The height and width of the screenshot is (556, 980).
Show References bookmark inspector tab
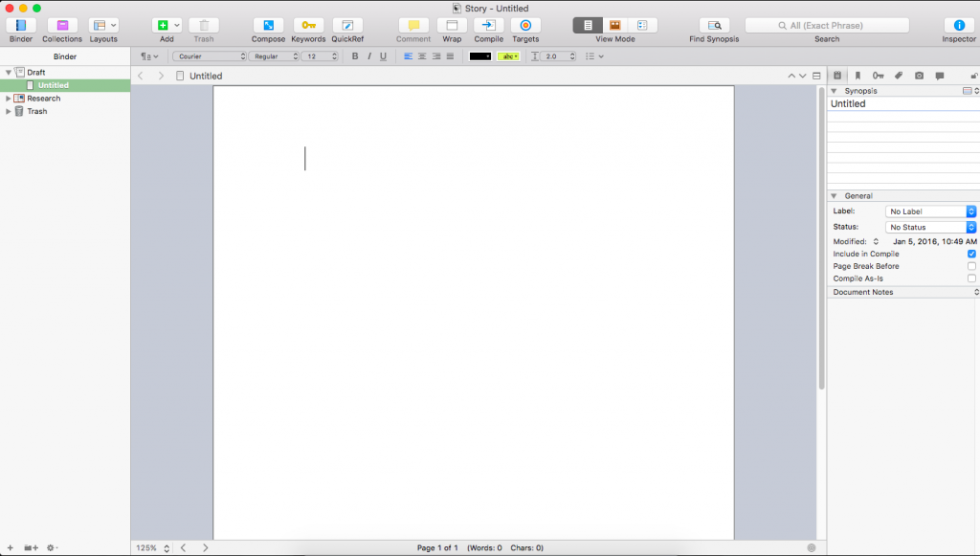pos(857,75)
